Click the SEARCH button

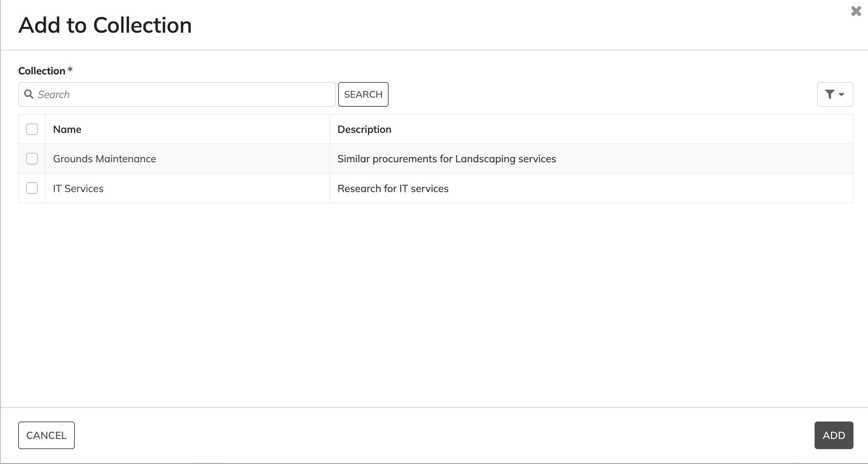pos(363,94)
